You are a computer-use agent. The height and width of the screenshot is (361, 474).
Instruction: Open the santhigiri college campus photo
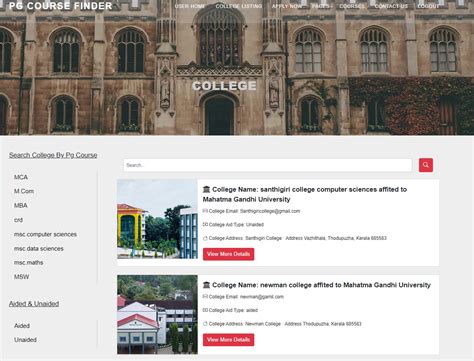point(157,219)
